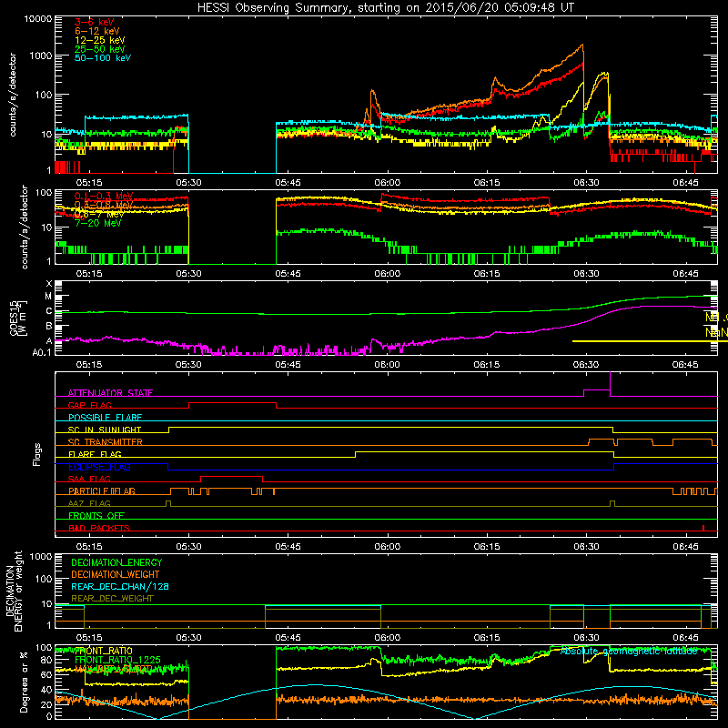Click the 12-25 keV legend entry
This screenshot has width=728, height=728.
(99, 40)
